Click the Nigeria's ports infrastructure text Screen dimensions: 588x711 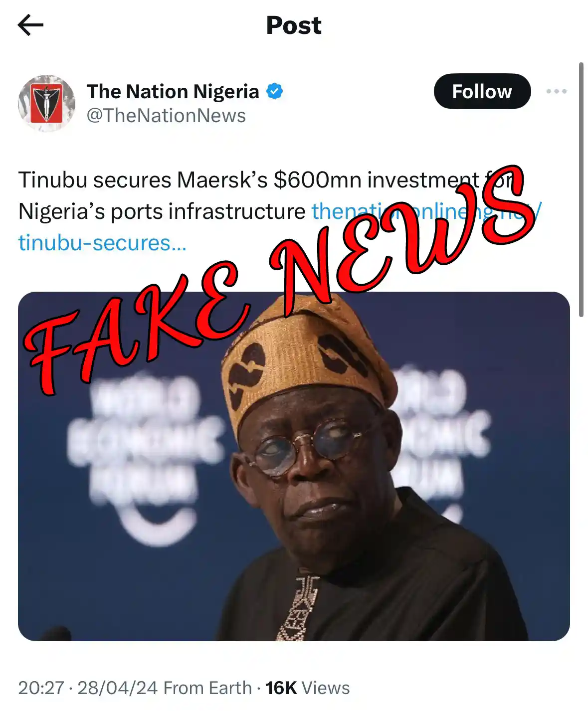pyautogui.click(x=162, y=212)
